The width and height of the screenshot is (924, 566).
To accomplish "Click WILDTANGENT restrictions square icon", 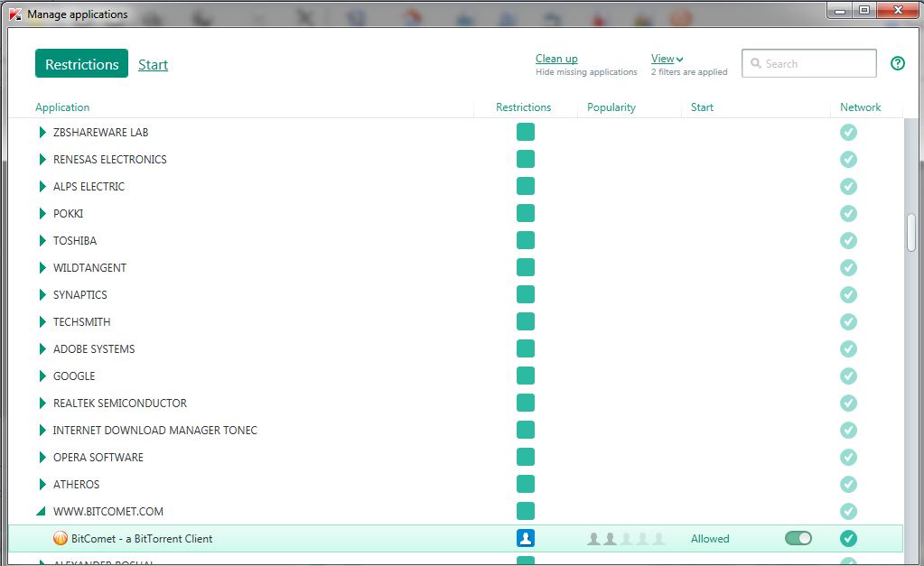I will coord(526,267).
